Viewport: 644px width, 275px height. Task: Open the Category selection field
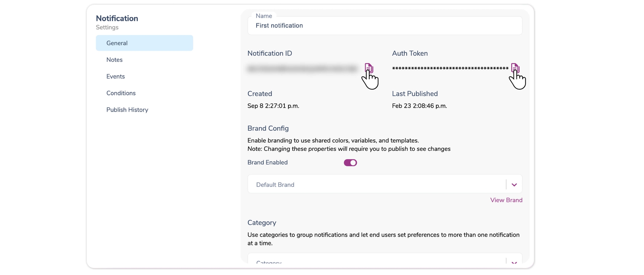tap(376, 261)
